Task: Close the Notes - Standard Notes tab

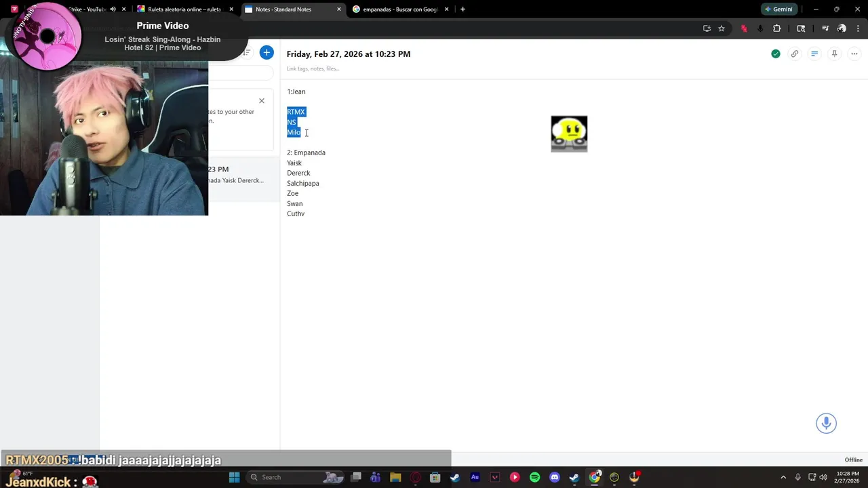Action: pos(339,9)
